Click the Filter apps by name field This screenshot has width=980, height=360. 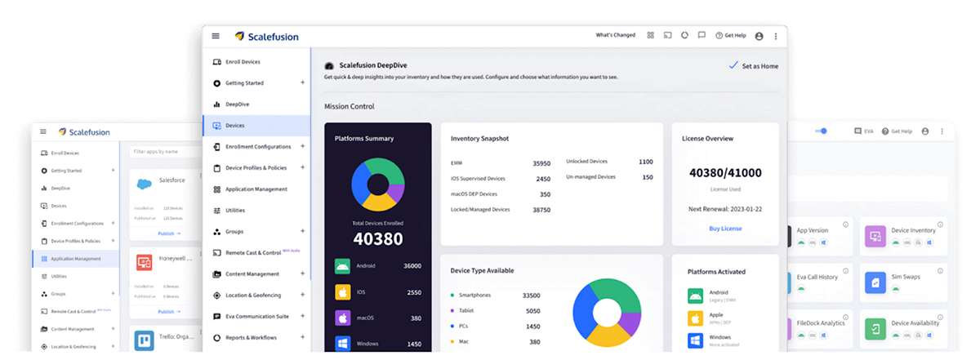[167, 152]
